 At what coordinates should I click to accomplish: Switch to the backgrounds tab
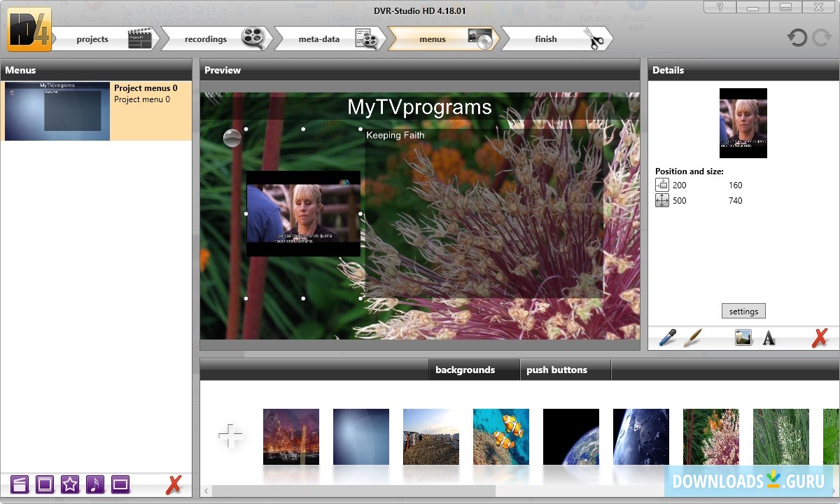tap(473, 370)
